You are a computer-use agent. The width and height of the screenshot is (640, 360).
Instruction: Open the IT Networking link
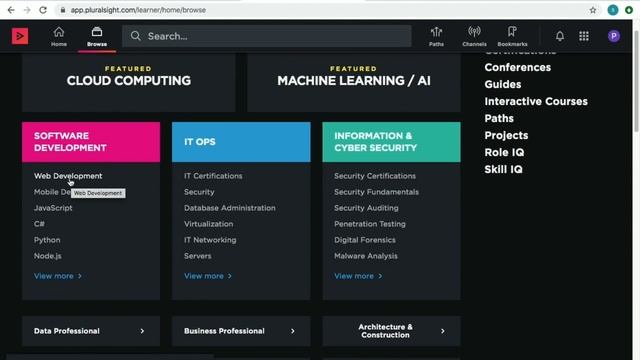210,240
